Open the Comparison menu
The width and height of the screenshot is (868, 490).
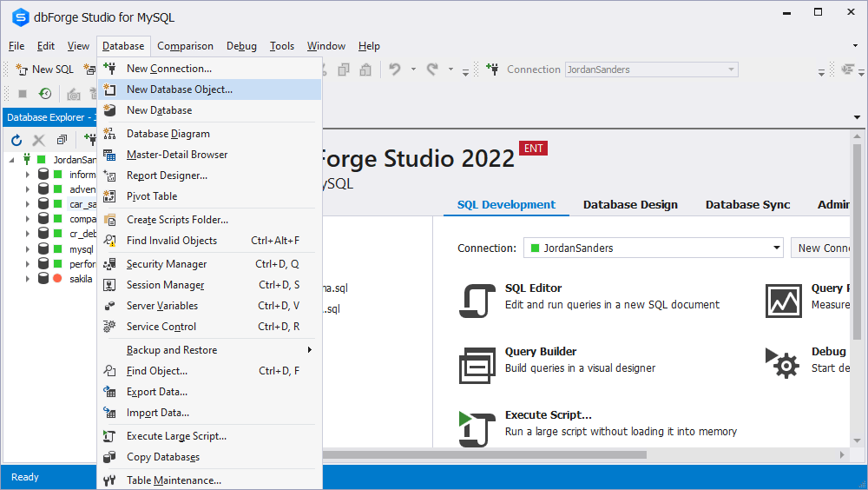click(185, 46)
